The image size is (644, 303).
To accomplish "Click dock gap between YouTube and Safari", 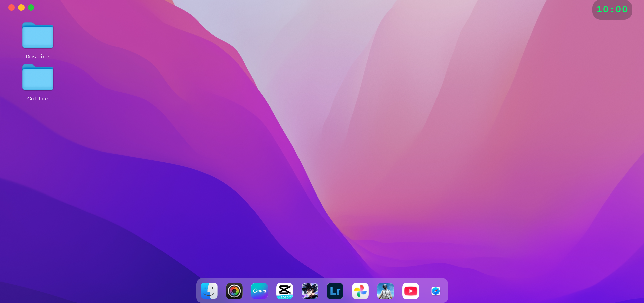I will (x=424, y=291).
